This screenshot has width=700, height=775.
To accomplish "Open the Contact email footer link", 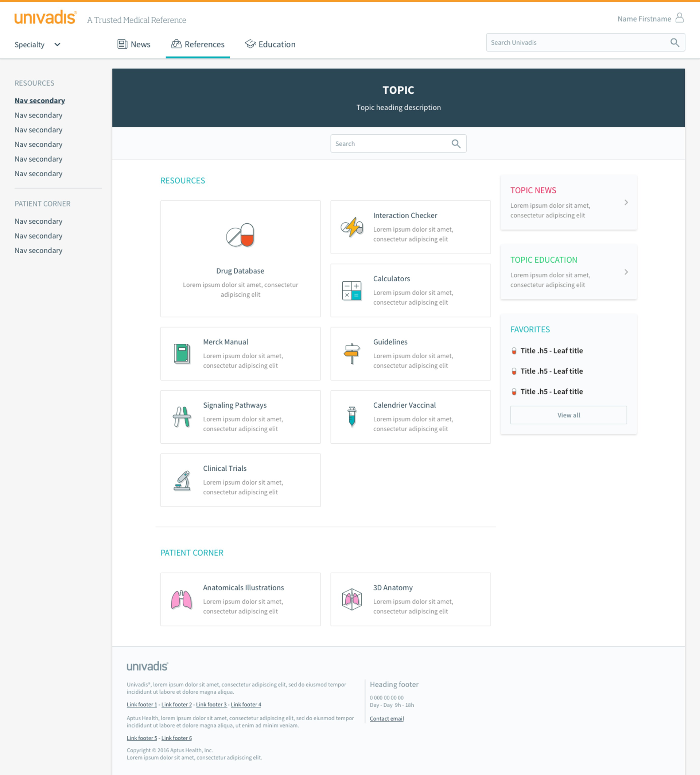I will [x=386, y=718].
